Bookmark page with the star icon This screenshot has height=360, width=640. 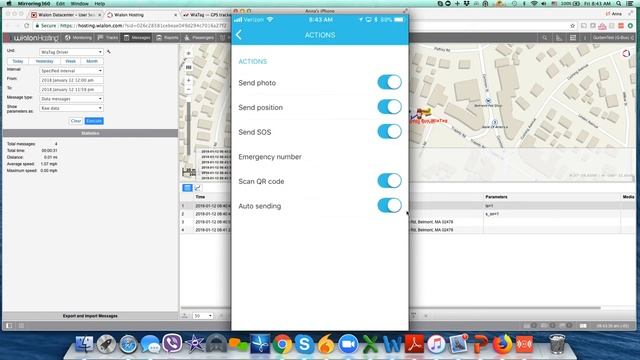tap(572, 26)
